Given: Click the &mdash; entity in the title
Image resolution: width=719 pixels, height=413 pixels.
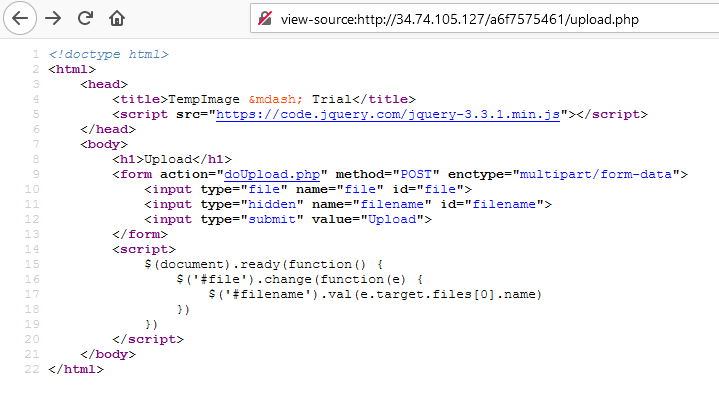Looking at the screenshot, I should (276, 99).
